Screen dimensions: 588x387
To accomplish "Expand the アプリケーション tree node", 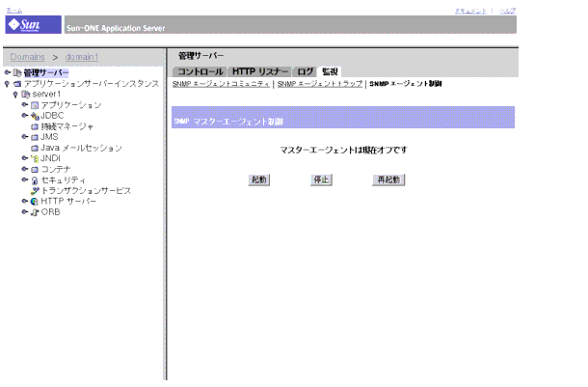I will click(x=25, y=104).
